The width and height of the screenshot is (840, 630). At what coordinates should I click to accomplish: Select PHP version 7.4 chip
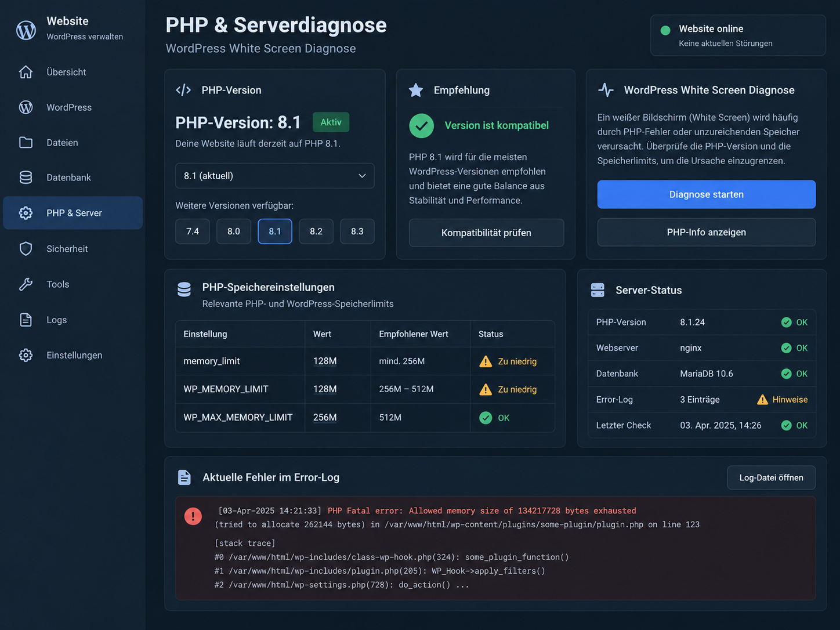pos(193,231)
